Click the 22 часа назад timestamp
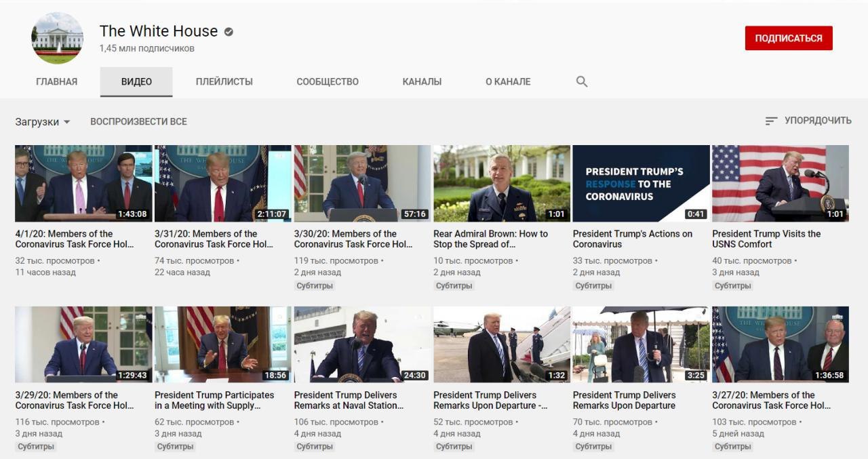 (x=182, y=273)
